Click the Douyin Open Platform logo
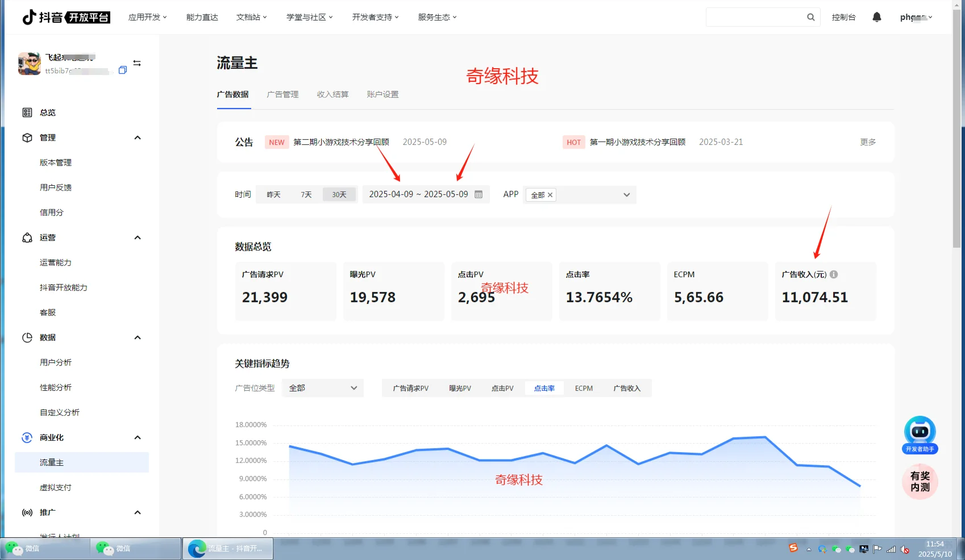This screenshot has height=560, width=965. coord(64,17)
